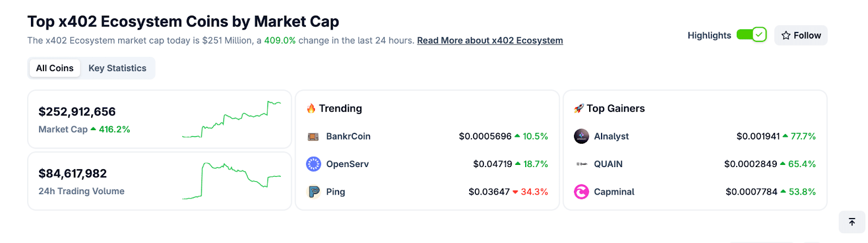
Task: Click the BankrCoin coin icon
Action: coord(313,137)
